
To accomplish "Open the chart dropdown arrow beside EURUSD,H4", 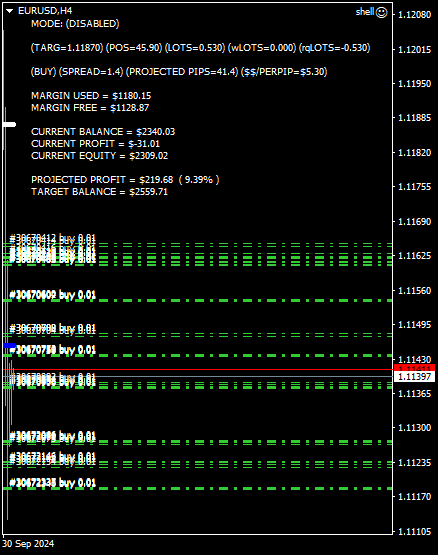I will coord(10,11).
